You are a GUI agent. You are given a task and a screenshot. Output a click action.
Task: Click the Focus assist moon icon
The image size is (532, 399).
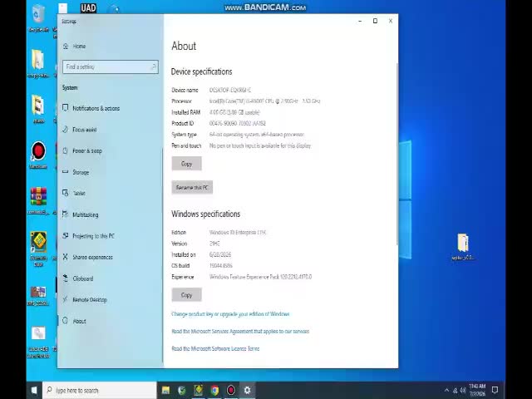[66, 130]
